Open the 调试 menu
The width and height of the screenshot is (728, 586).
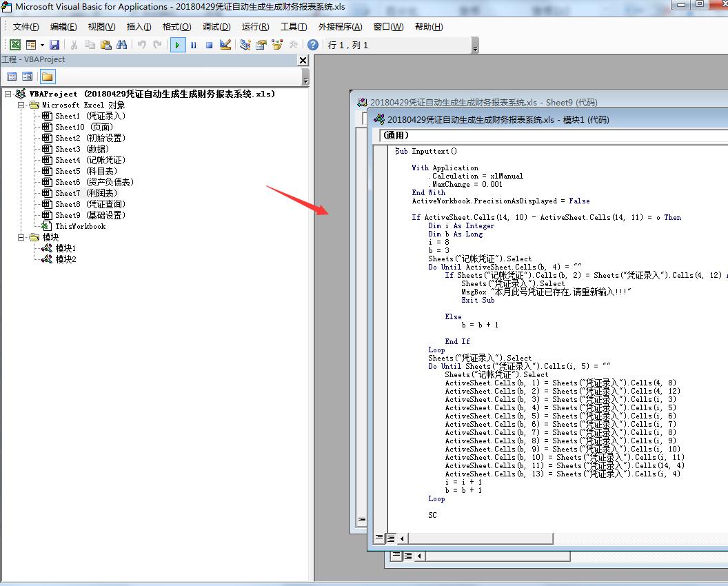[x=216, y=27]
